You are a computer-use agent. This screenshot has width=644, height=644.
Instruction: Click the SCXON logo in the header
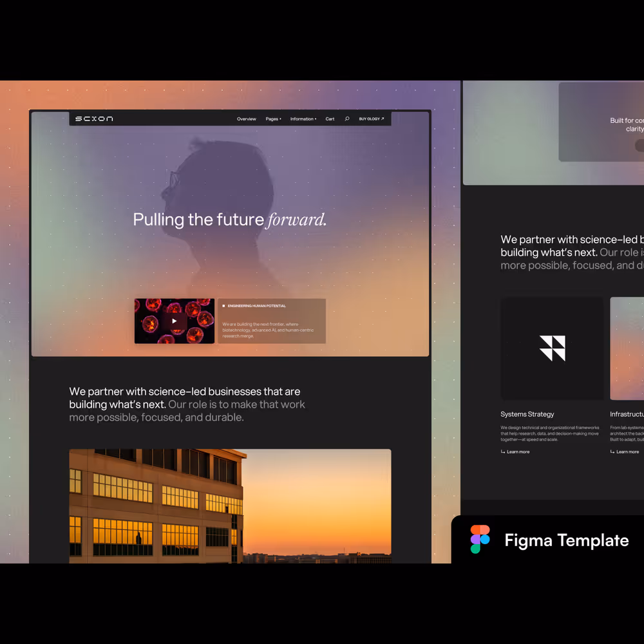[94, 118]
